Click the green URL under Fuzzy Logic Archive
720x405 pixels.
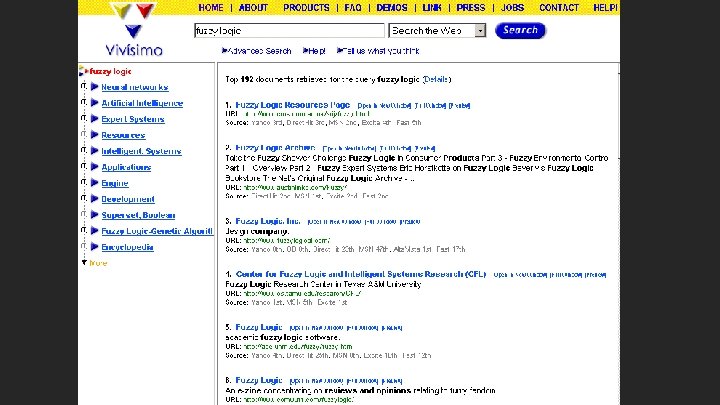(295, 187)
